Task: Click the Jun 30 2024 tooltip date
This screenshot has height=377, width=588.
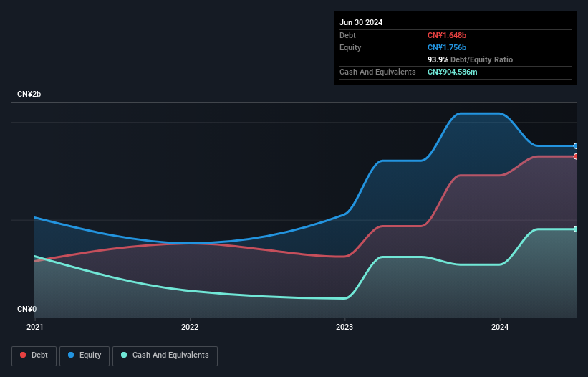Action: coord(361,22)
